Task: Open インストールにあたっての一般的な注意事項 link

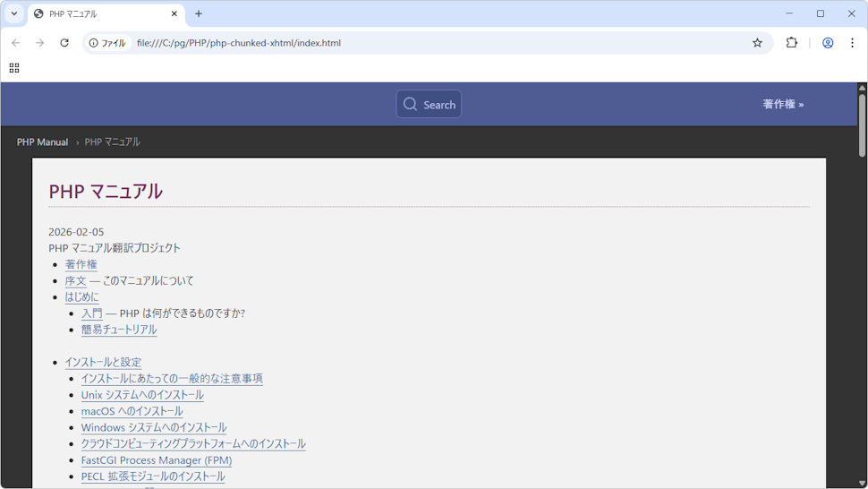Action: click(x=172, y=379)
